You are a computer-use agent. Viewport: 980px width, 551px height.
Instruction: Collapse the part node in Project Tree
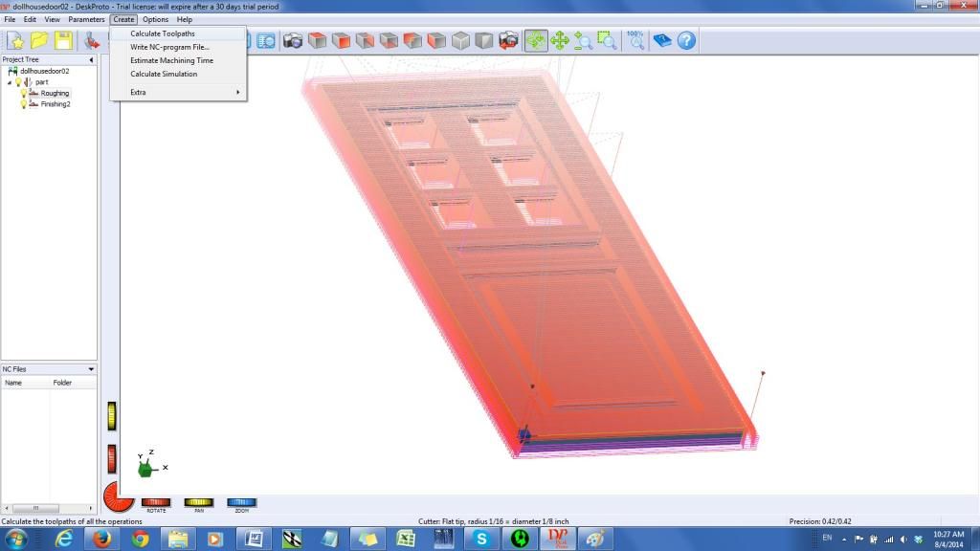9,82
